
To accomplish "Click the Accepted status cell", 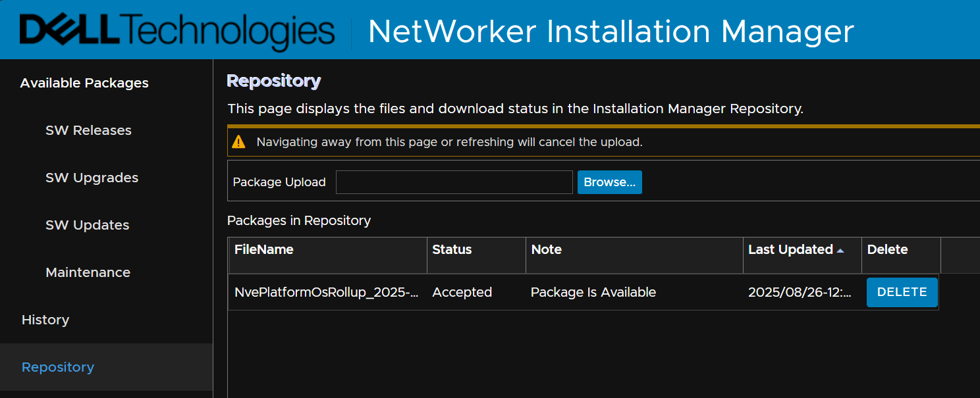I will point(462,292).
